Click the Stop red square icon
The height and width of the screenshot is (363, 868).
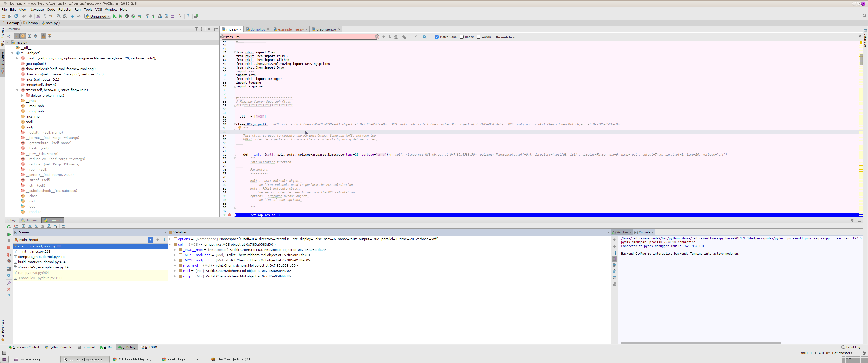pos(9,247)
